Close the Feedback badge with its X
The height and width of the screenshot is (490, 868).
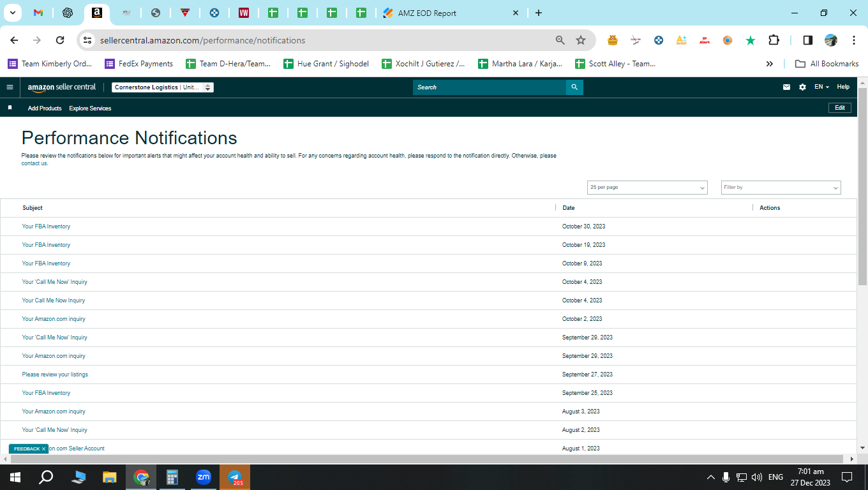[43, 449]
